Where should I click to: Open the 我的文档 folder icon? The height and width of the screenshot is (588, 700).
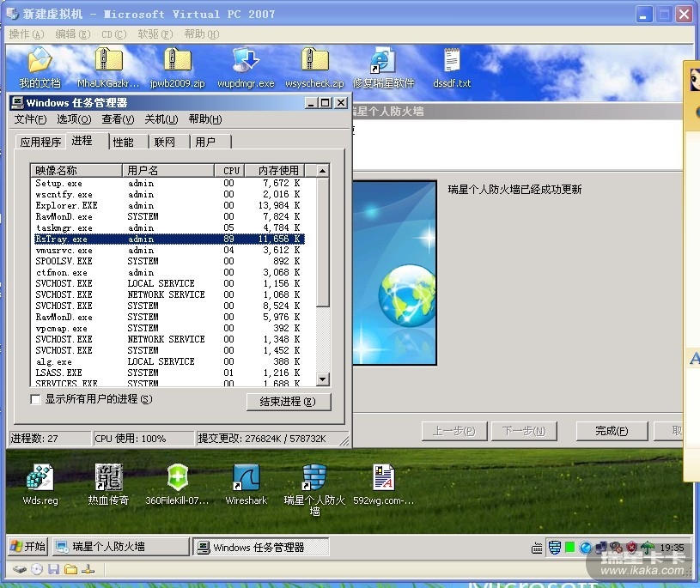[40, 61]
